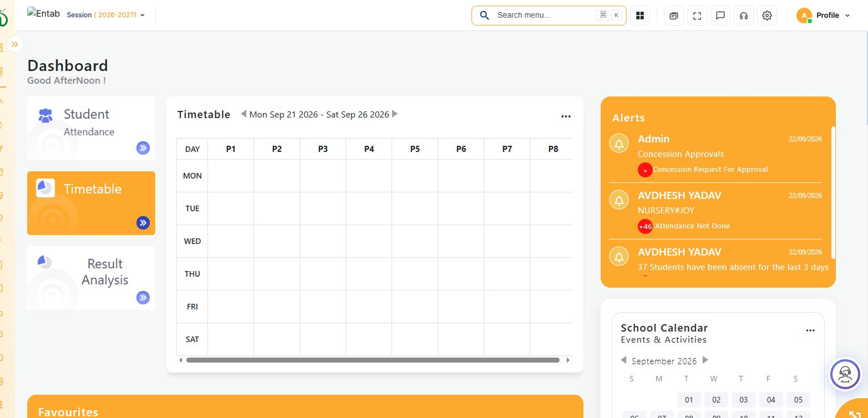Image resolution: width=868 pixels, height=418 pixels.
Task: Click the bell icon beside Admin alert
Action: tap(619, 143)
